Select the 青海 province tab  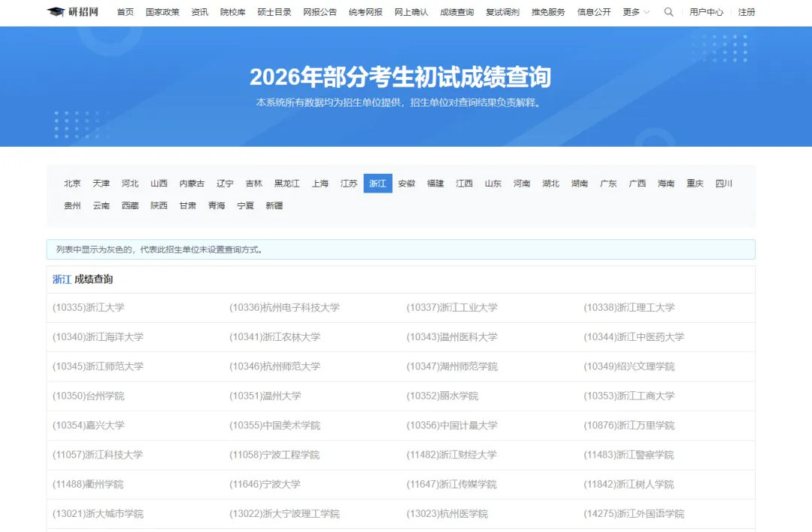tap(217, 206)
